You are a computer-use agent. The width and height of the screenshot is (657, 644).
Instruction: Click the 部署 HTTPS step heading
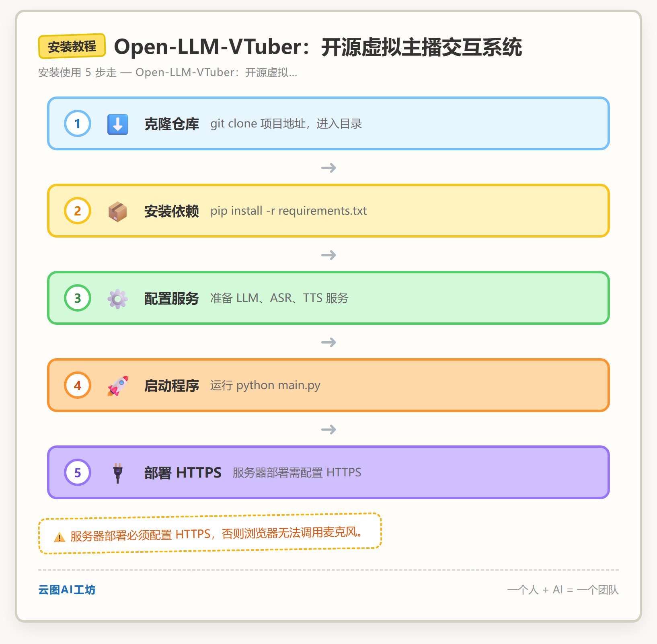coord(183,473)
